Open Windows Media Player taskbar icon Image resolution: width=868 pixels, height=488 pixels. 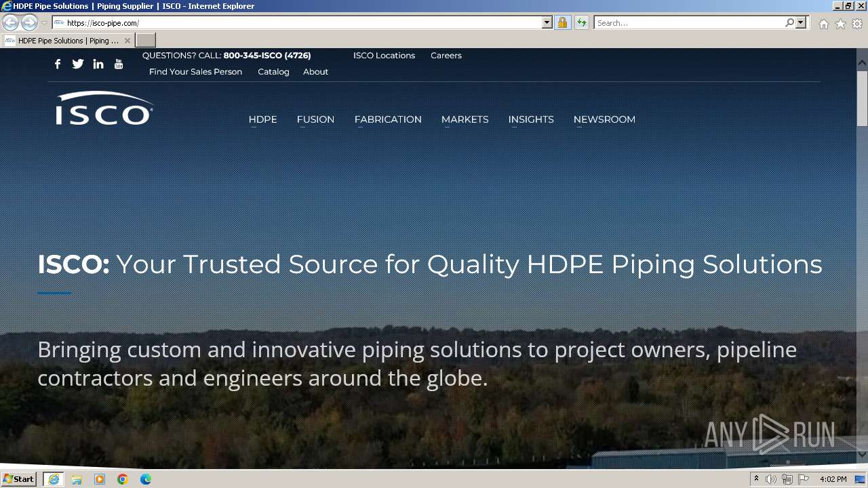point(100,479)
